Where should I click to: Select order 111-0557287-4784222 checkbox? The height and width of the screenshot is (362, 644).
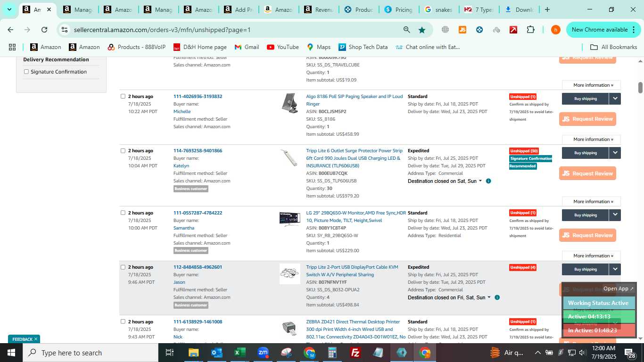(123, 213)
